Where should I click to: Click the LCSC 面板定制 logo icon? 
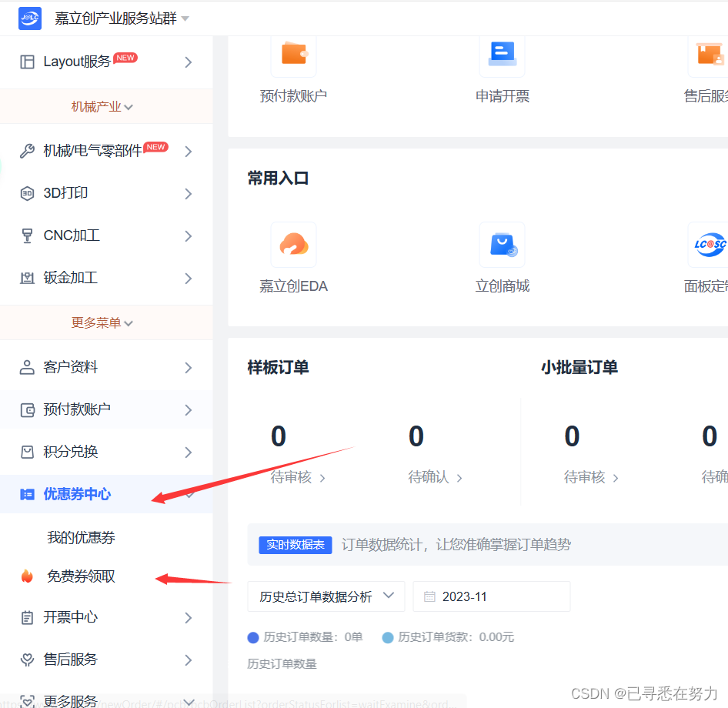[x=709, y=244]
